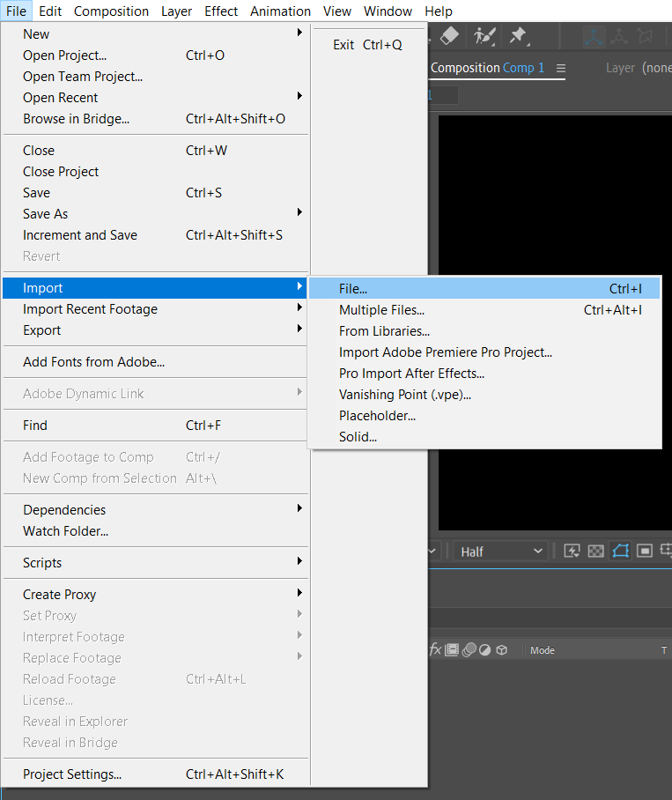Screen dimensions: 672x800
Task: Switch to Composition Comp 1 tab
Action: coord(487,68)
